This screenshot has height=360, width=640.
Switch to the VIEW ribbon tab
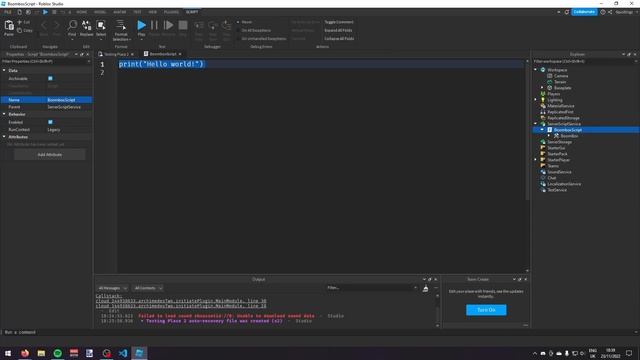[x=153, y=12]
